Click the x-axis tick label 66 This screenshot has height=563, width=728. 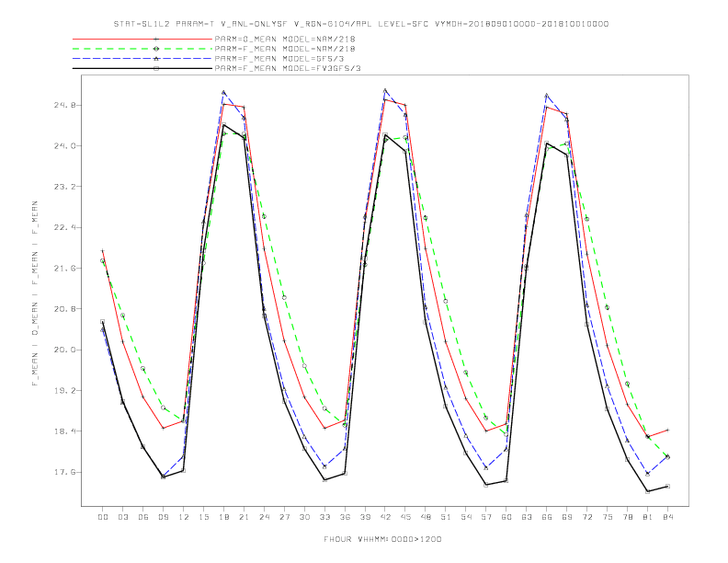click(547, 517)
